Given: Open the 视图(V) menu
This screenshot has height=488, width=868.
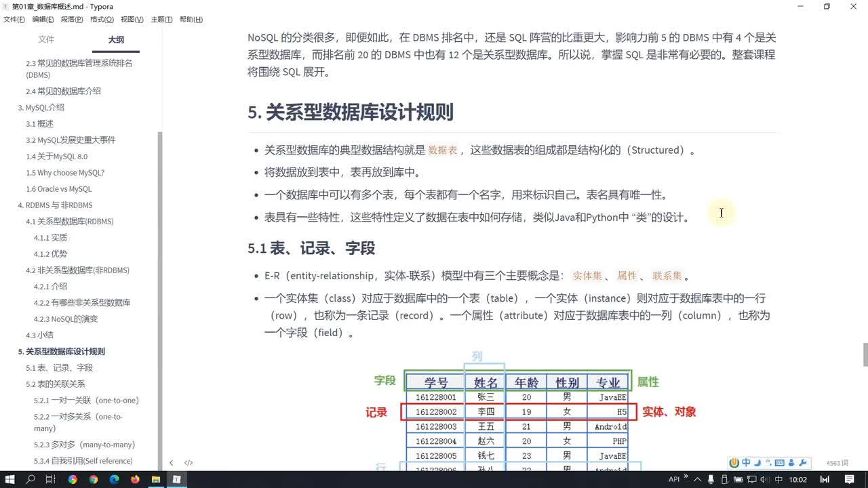Looking at the screenshot, I should click(132, 19).
